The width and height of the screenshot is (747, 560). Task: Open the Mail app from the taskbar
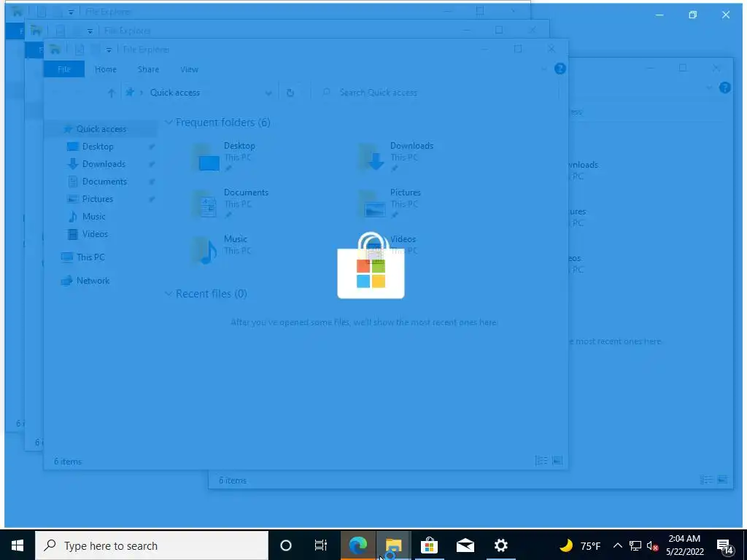coord(465,545)
